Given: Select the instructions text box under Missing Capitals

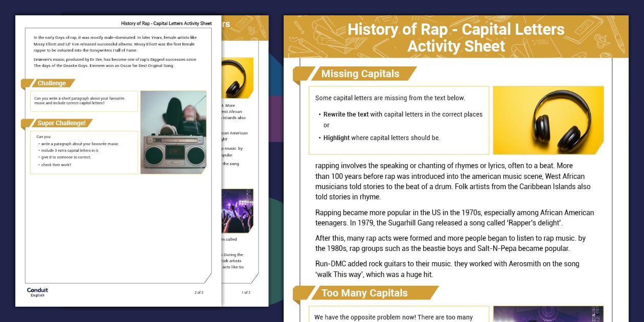Looking at the screenshot, I should [399, 118].
